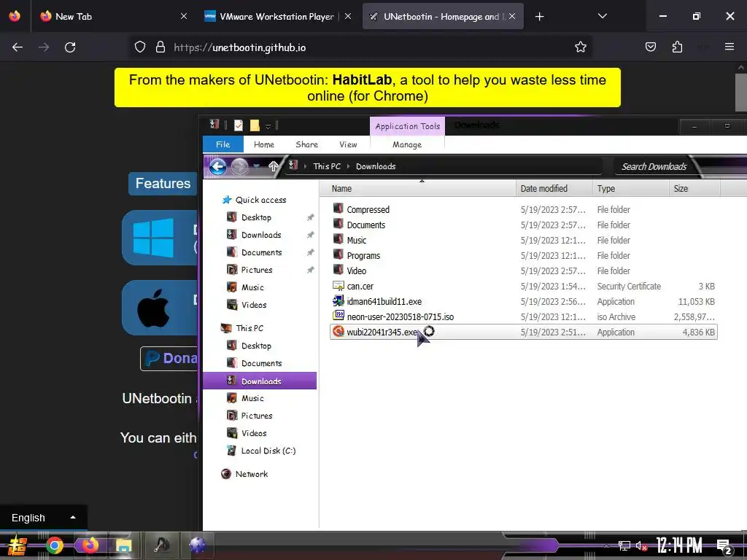Click Explorer back arrow button

pos(217,167)
